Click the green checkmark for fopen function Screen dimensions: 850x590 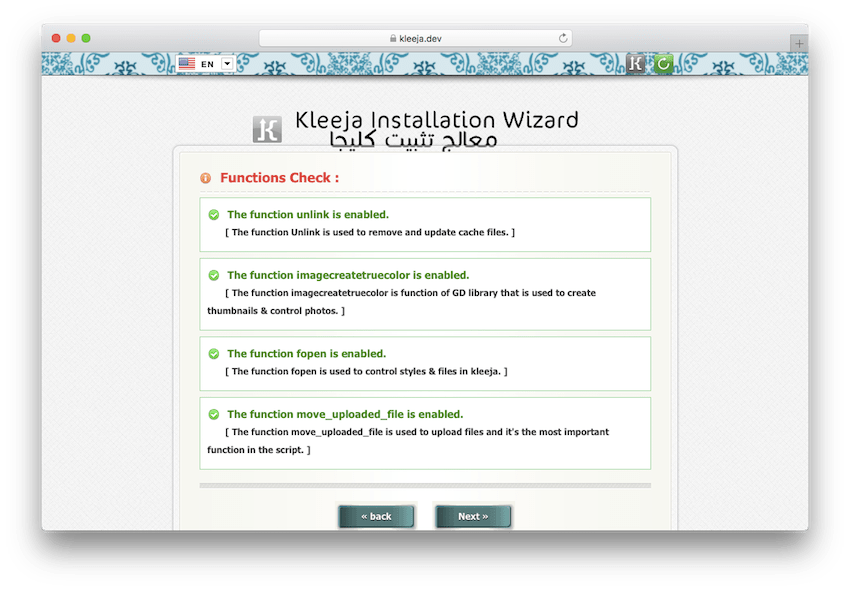tap(214, 354)
